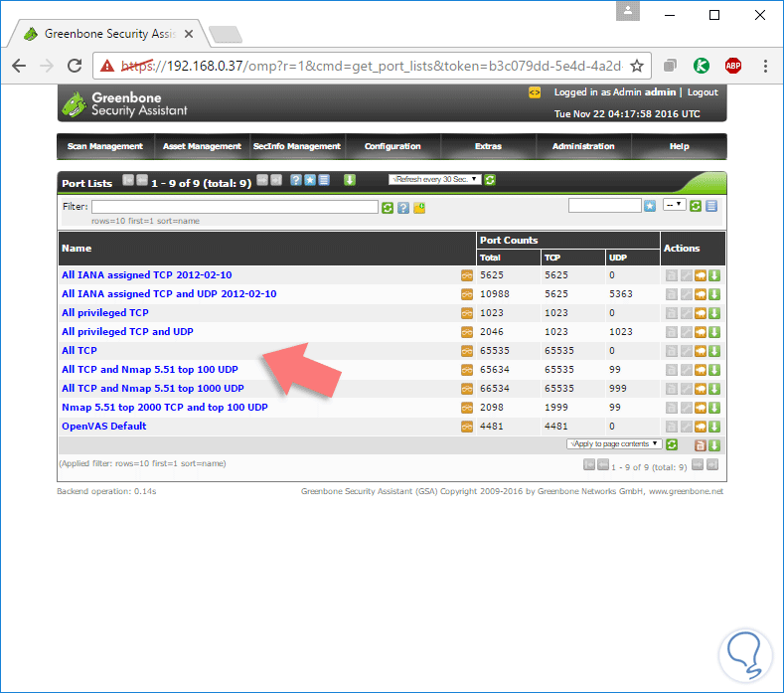Clone All privileged TCP port list
The image size is (784, 693).
(701, 313)
